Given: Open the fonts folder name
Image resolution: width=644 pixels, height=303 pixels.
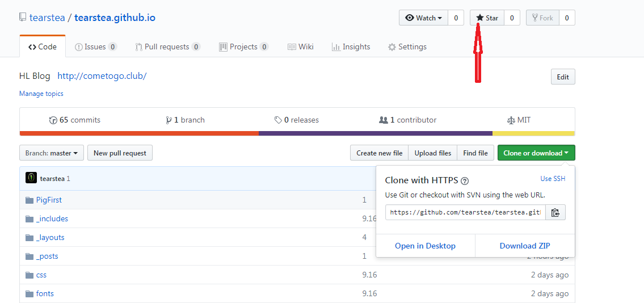Looking at the screenshot, I should click(45, 293).
